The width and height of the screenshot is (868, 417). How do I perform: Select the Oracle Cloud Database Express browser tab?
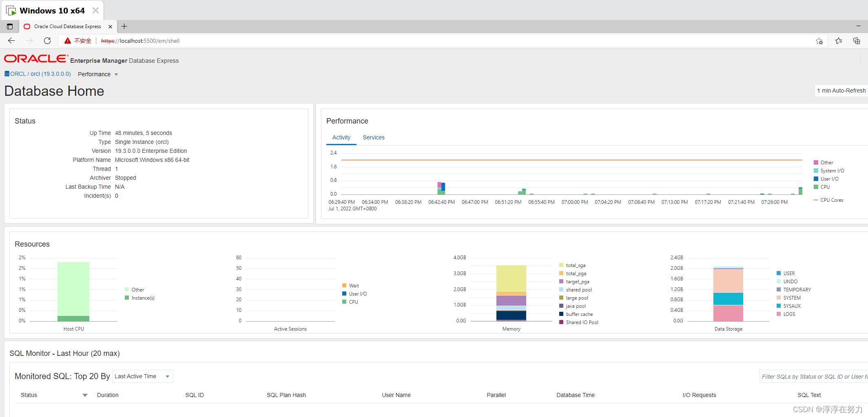tap(68, 26)
